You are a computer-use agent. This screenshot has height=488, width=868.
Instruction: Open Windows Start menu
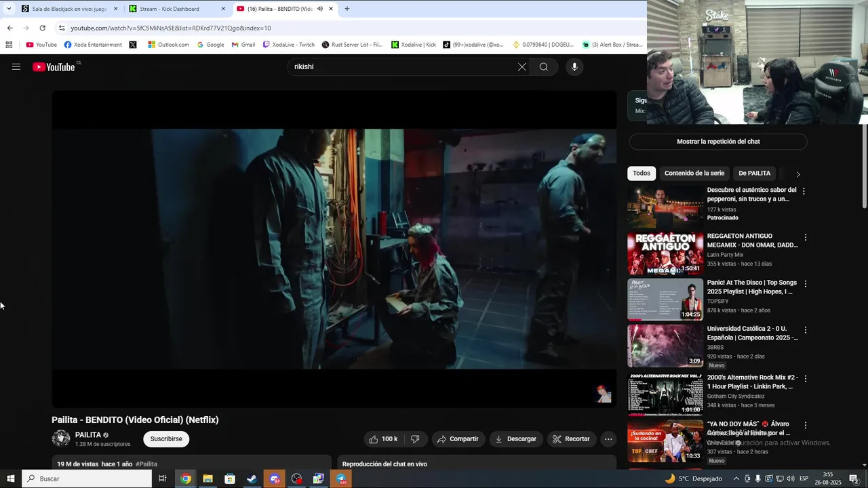[x=10, y=479]
